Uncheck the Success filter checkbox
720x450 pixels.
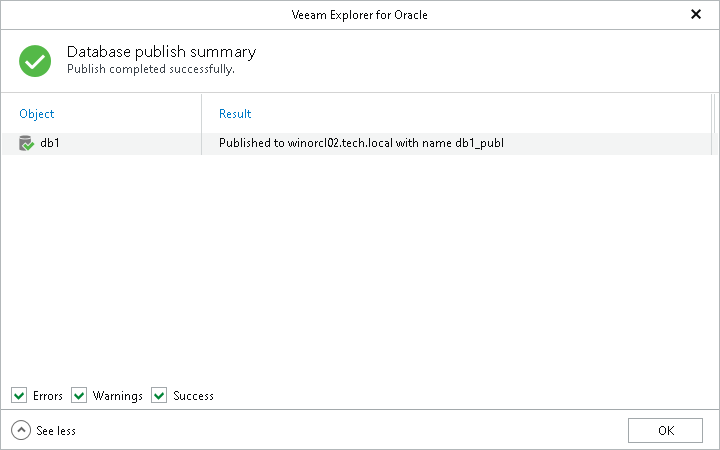point(159,396)
